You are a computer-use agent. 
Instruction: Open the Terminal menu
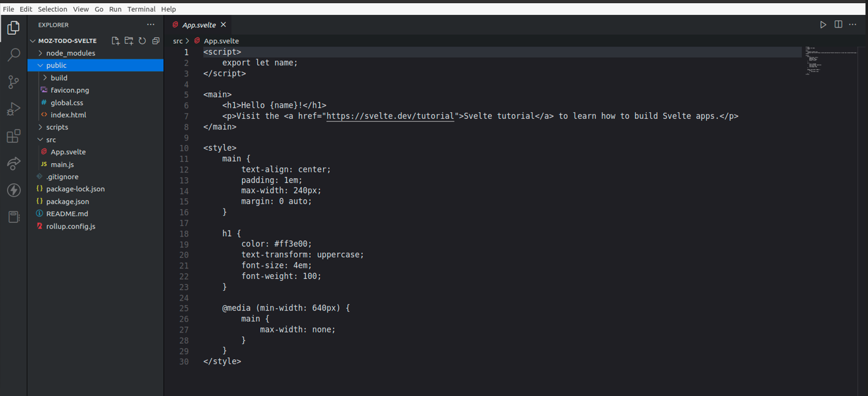[x=141, y=9]
